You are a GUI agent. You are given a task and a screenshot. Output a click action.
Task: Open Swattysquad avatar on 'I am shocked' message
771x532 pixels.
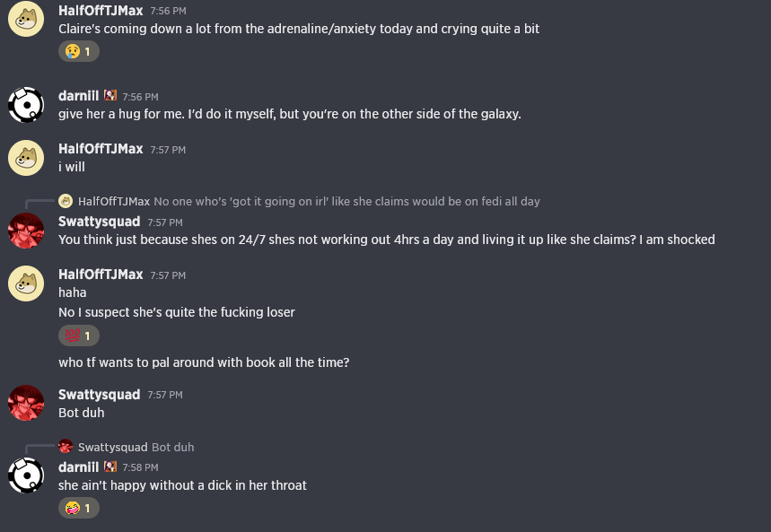pyautogui.click(x=26, y=231)
